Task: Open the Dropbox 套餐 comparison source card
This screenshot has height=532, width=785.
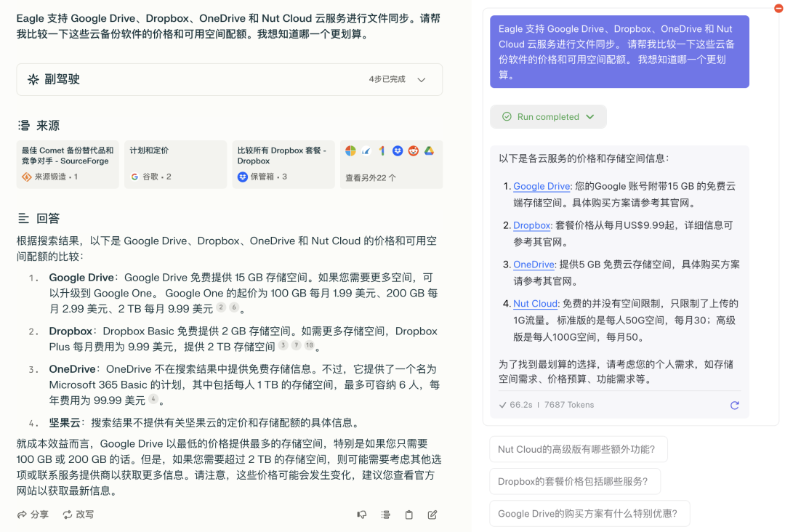Action: [283, 165]
